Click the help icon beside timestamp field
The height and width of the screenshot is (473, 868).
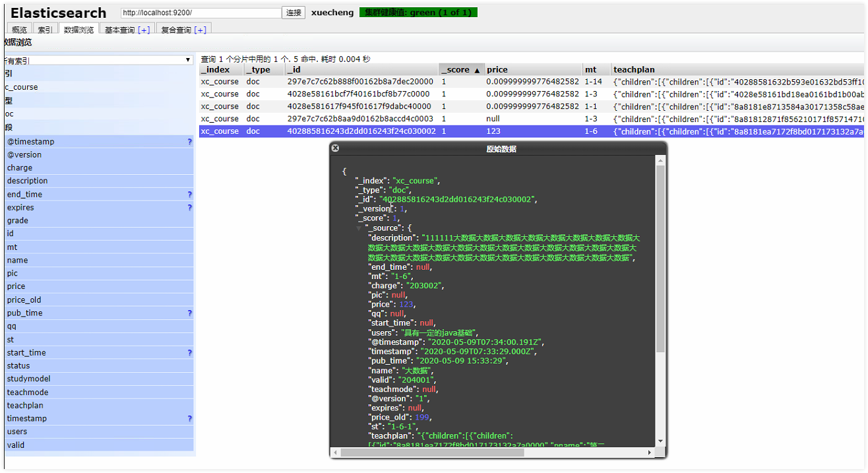point(190,419)
